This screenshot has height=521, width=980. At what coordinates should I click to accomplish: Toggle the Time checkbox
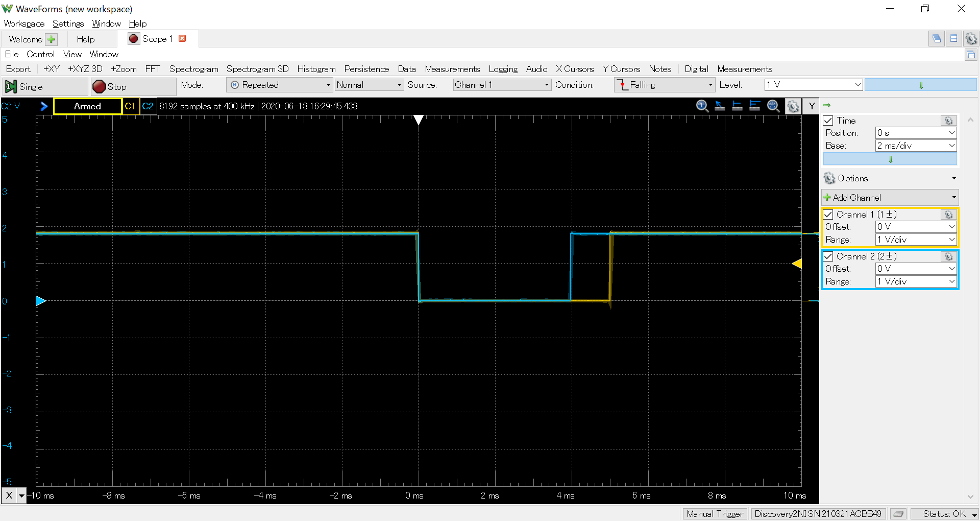828,121
